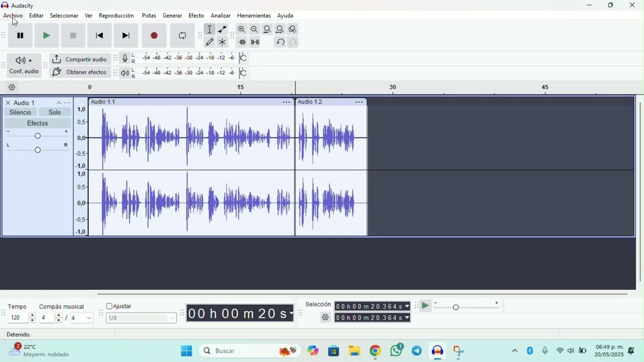The height and width of the screenshot is (362, 644).
Task: Click the Compartir audio button
Action: 79,59
